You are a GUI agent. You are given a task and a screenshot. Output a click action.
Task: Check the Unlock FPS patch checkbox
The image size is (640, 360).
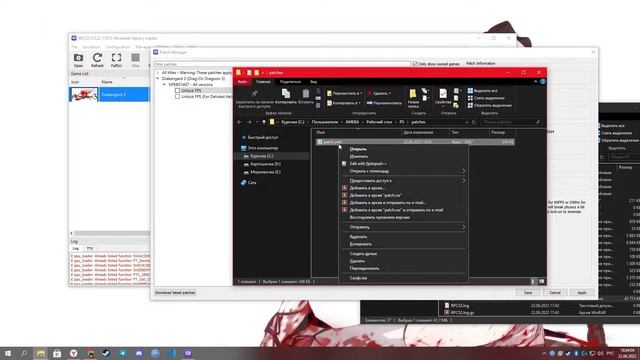point(177,91)
